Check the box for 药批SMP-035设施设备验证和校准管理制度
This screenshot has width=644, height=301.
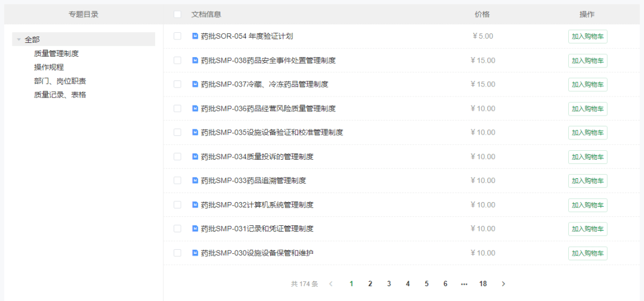(178, 132)
